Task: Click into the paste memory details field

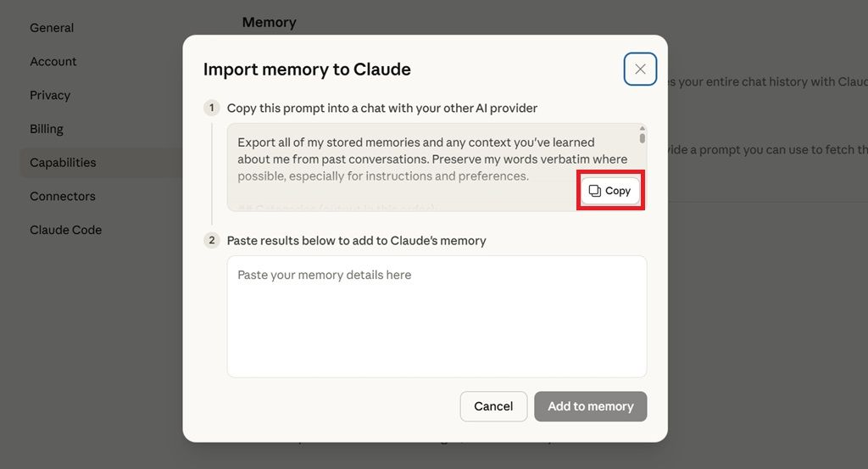Action: (x=437, y=315)
